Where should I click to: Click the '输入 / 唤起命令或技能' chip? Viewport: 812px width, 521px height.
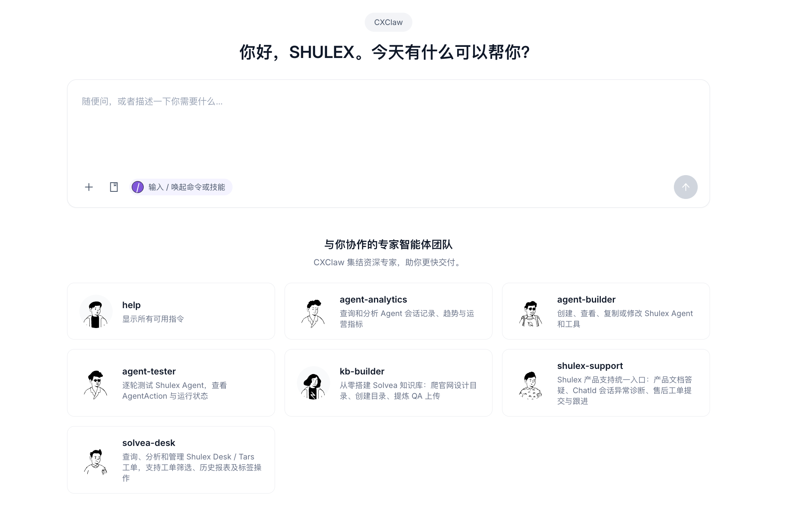click(x=181, y=187)
